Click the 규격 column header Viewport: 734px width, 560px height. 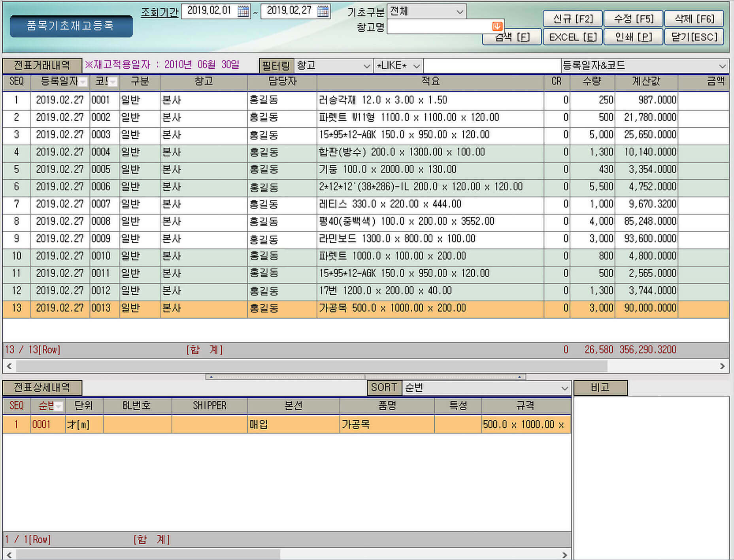click(x=526, y=406)
